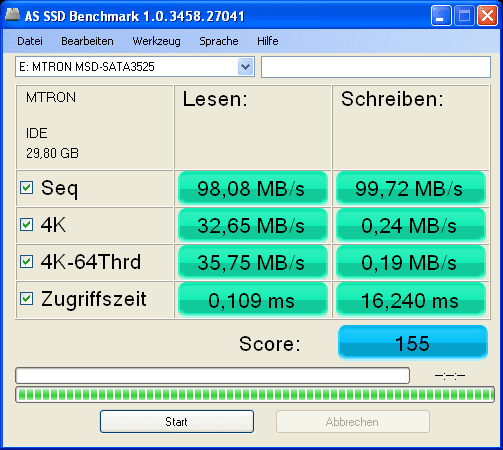The image size is (503, 450).
Task: Click the drive capacity text 29,80 GB
Action: tap(52, 153)
